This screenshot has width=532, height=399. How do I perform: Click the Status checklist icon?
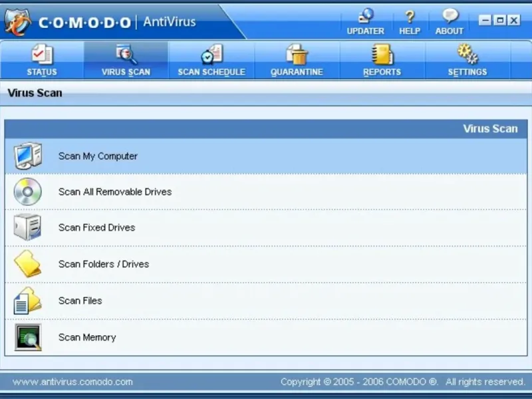tap(42, 54)
